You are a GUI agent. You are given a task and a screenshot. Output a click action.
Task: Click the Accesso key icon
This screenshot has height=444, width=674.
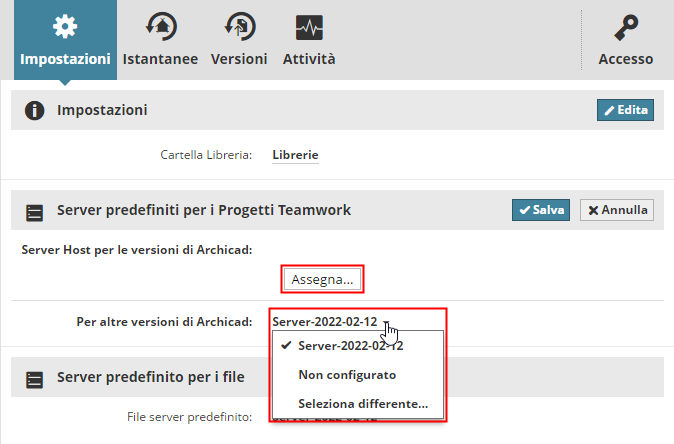626,26
